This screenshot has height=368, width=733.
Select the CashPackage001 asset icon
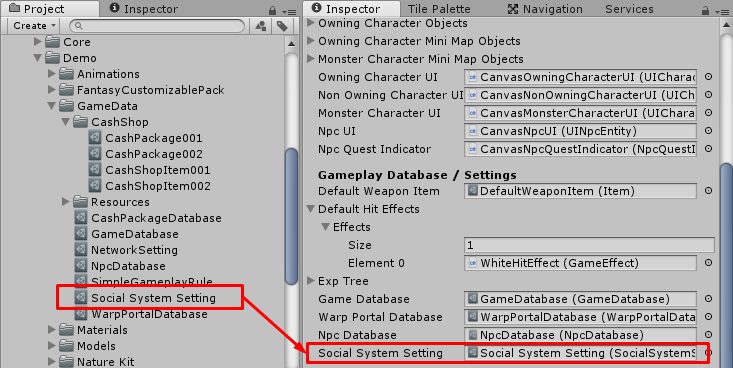coord(95,138)
